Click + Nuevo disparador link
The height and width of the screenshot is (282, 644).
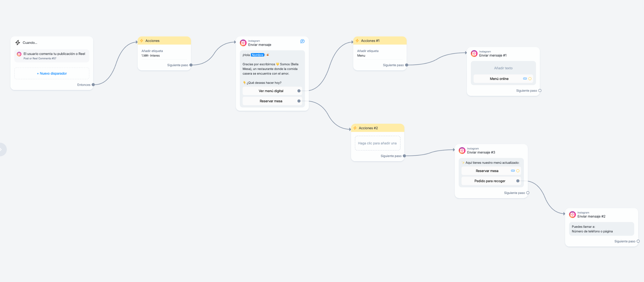pos(52,73)
